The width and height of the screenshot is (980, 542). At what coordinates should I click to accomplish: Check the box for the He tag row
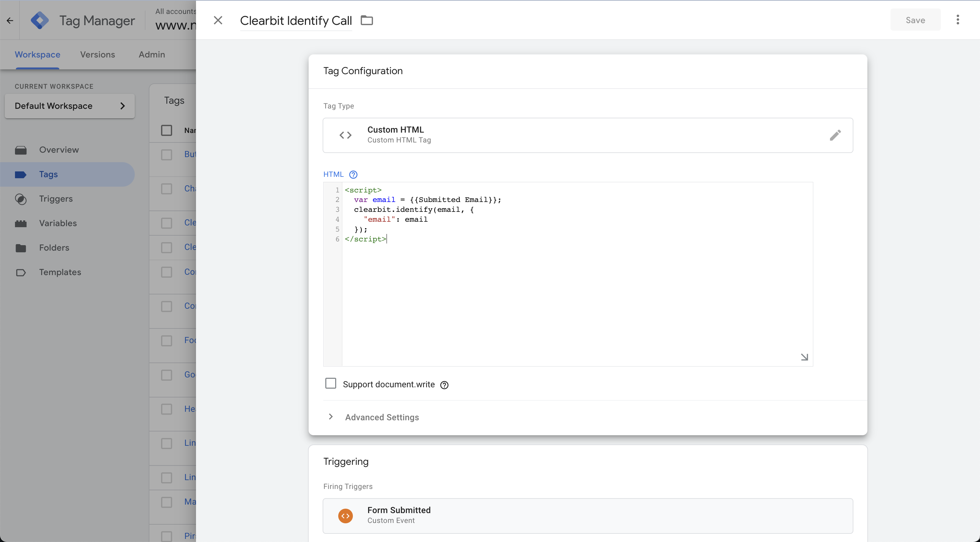click(x=167, y=409)
